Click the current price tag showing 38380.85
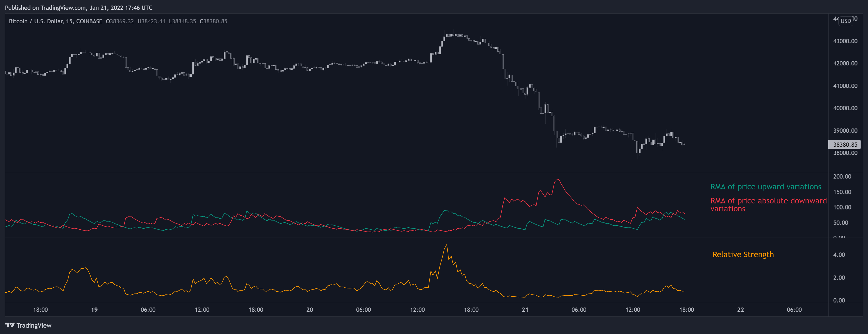Screen dimensions: 868x334 tap(846, 144)
